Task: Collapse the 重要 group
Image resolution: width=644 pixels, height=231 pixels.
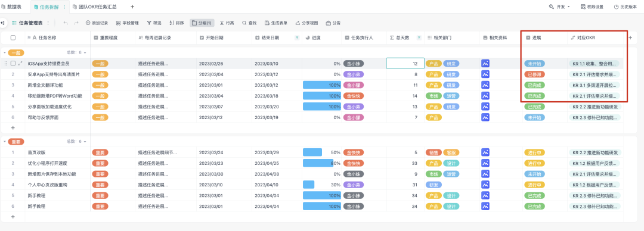Action: click(5, 142)
